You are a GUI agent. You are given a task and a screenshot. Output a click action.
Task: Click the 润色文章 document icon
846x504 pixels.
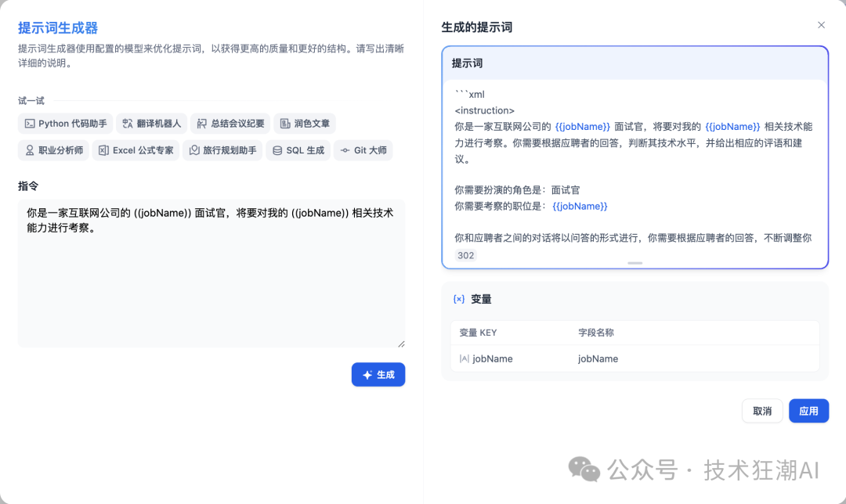click(x=285, y=124)
